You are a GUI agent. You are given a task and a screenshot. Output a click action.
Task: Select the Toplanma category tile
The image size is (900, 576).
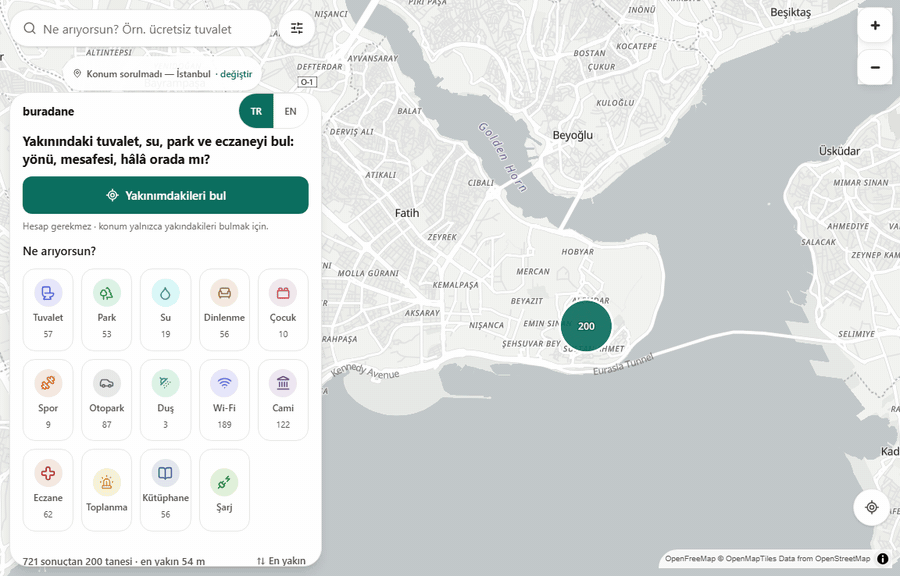[106, 490]
